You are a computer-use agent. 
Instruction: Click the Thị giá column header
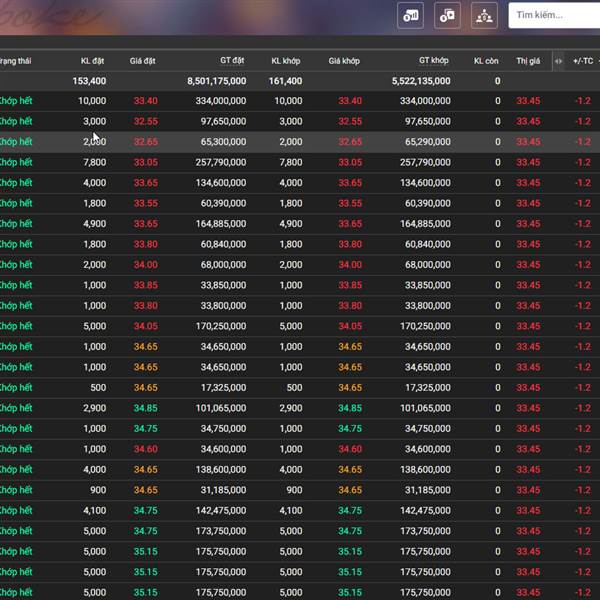[528, 61]
